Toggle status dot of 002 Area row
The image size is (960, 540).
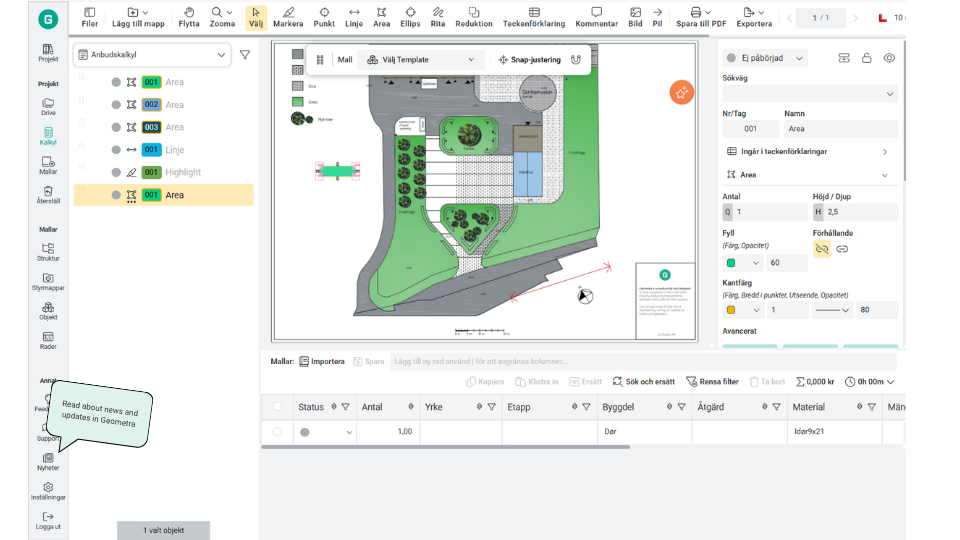116,105
